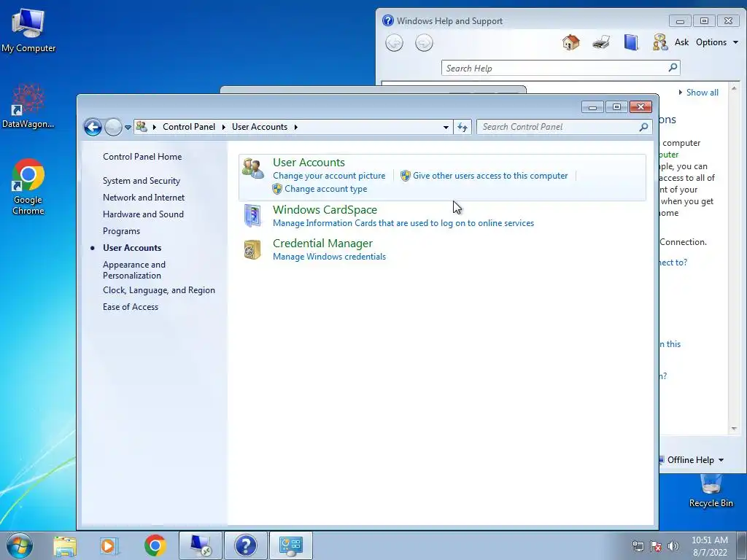Click Control Panel in the breadcrumb
Viewport: 747px width, 560px height.
pyautogui.click(x=189, y=127)
